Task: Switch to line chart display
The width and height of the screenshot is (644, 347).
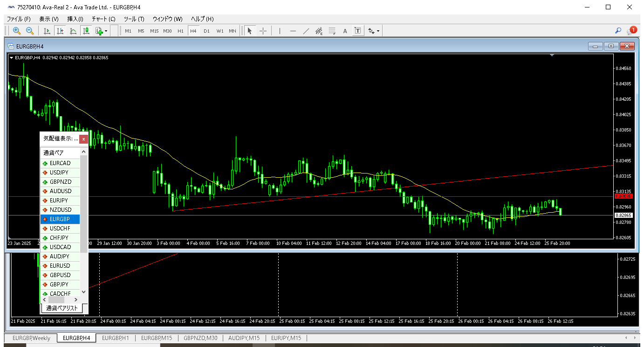Action: pyautogui.click(x=73, y=31)
